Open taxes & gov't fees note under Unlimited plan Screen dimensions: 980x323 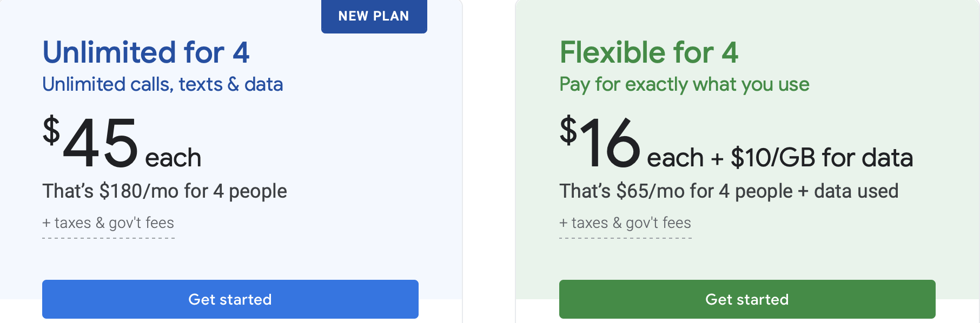(x=108, y=223)
